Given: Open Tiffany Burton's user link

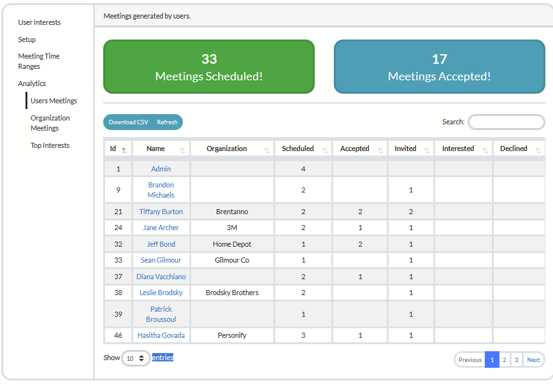Looking at the screenshot, I should 161,212.
